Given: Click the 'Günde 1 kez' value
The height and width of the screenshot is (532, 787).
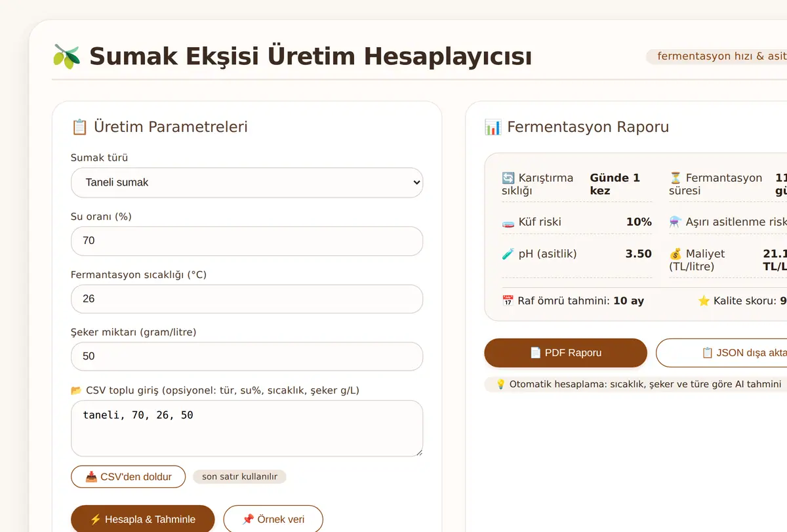Looking at the screenshot, I should coord(615,184).
